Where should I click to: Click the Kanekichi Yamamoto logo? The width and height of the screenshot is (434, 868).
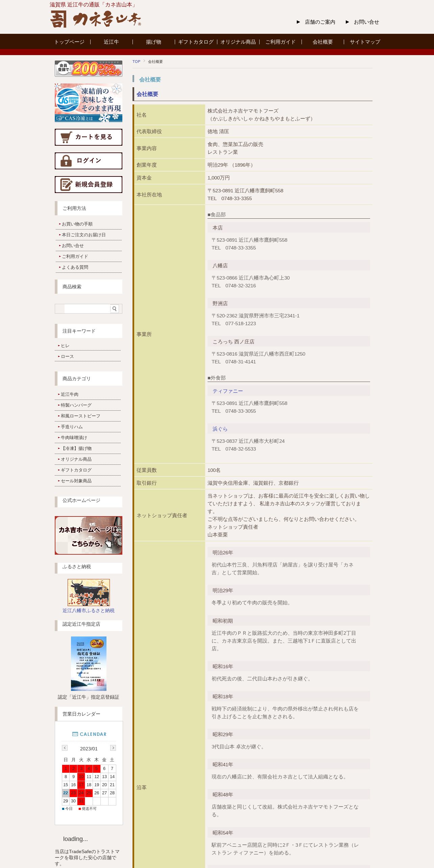(x=96, y=19)
